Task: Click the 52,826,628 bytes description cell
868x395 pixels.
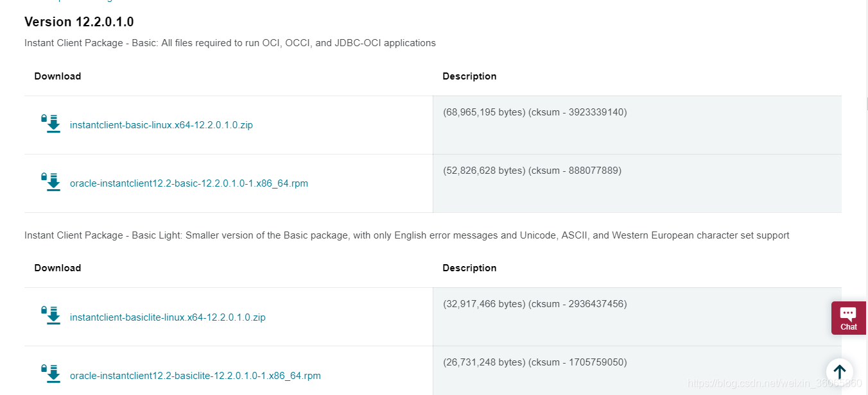Action: pyautogui.click(x=637, y=183)
